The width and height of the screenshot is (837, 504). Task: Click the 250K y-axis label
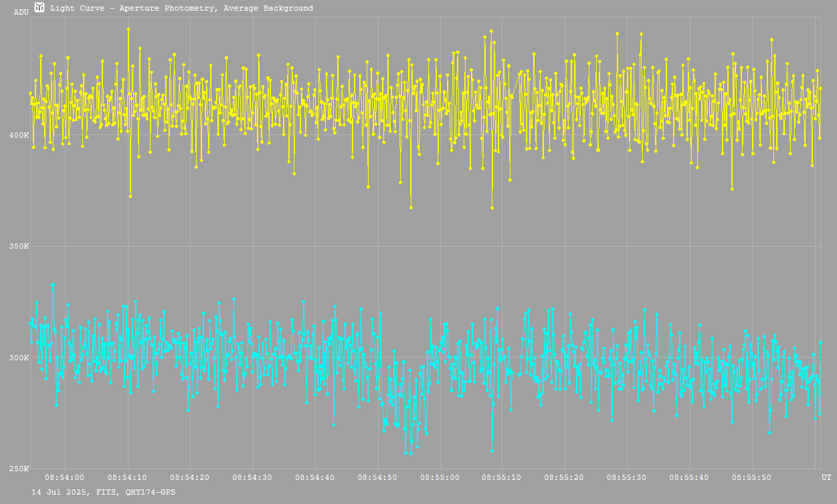(x=19, y=469)
